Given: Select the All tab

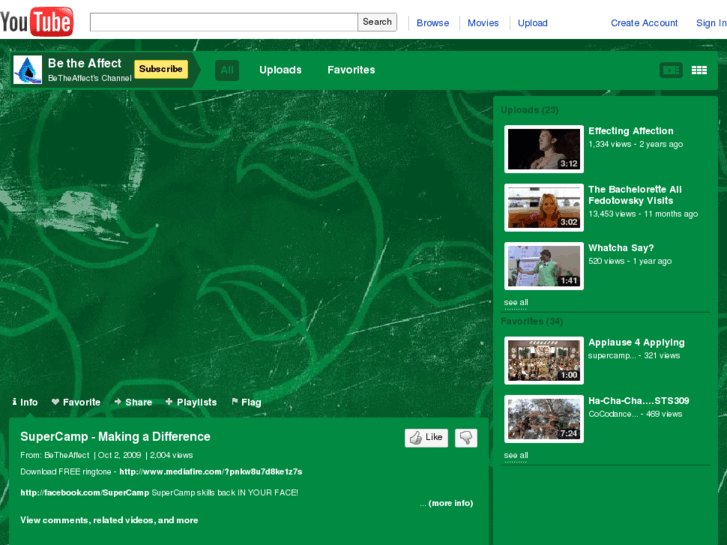Looking at the screenshot, I should click(227, 70).
